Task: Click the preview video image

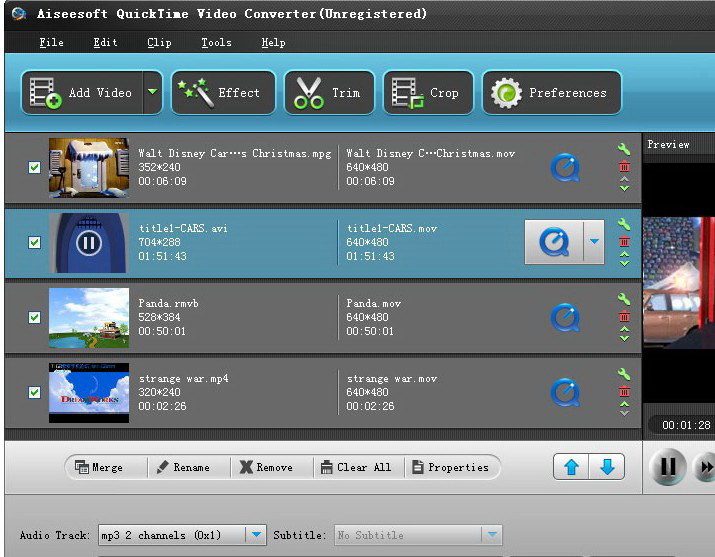Action: click(x=679, y=283)
